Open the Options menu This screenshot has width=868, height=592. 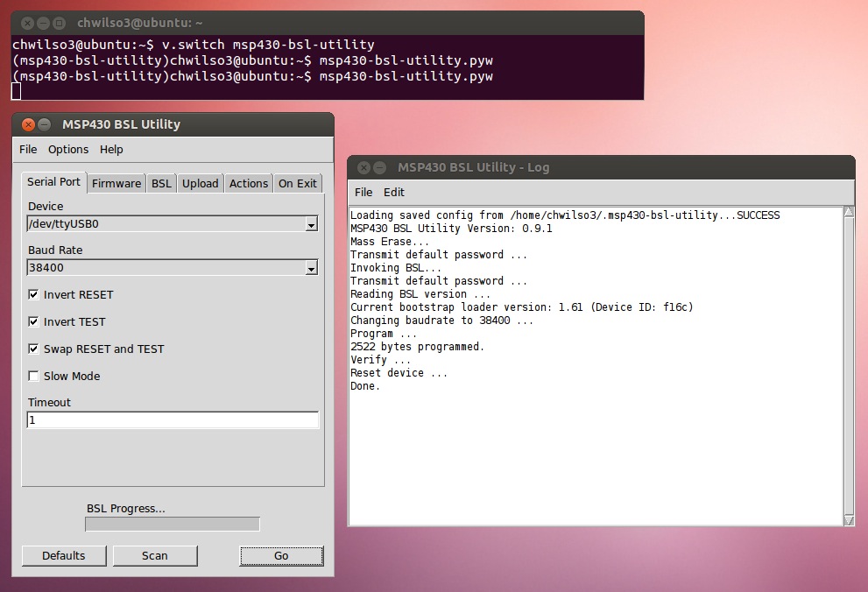coord(68,150)
